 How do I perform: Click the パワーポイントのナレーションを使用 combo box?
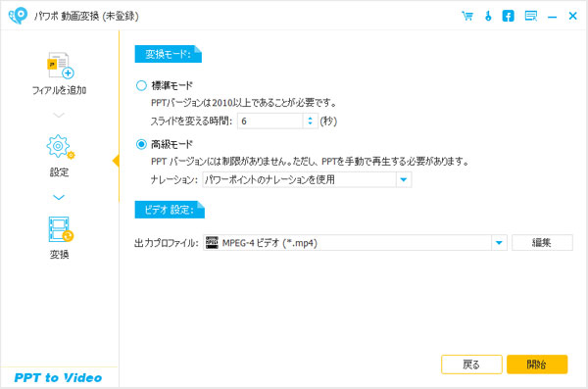(307, 179)
